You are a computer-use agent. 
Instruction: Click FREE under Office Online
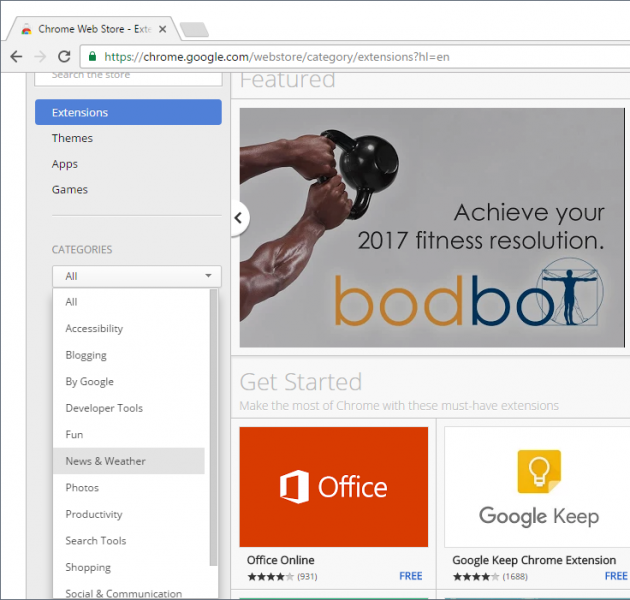(411, 576)
